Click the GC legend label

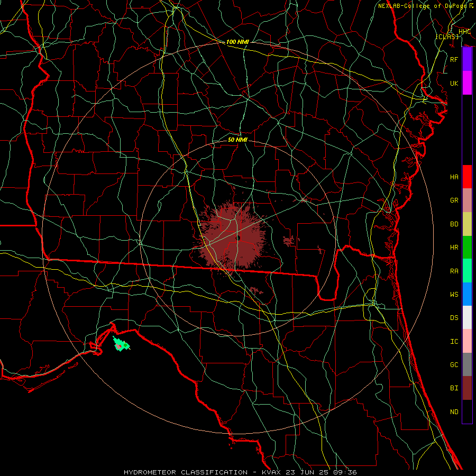(x=454, y=364)
